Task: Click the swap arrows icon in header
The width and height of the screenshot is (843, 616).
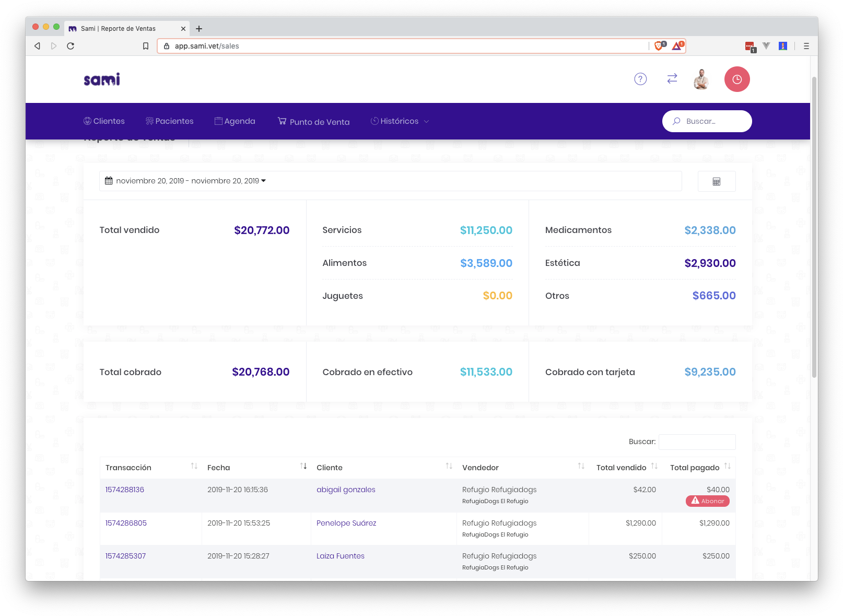Action: click(672, 78)
